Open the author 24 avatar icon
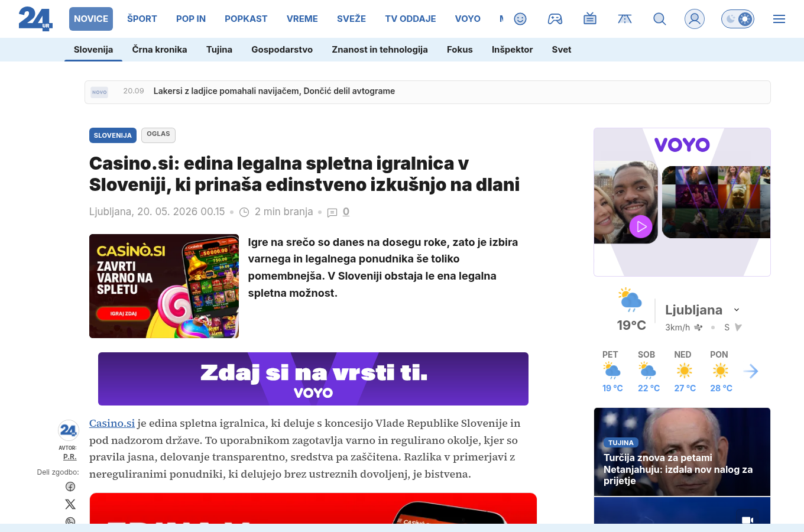This screenshot has width=804, height=532. [69, 431]
